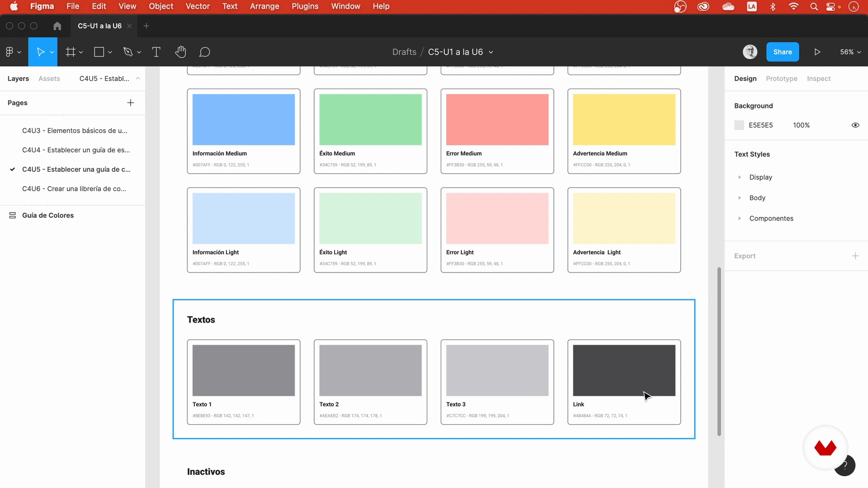868x488 pixels.
Task: Select the Comment tool
Action: click(204, 52)
